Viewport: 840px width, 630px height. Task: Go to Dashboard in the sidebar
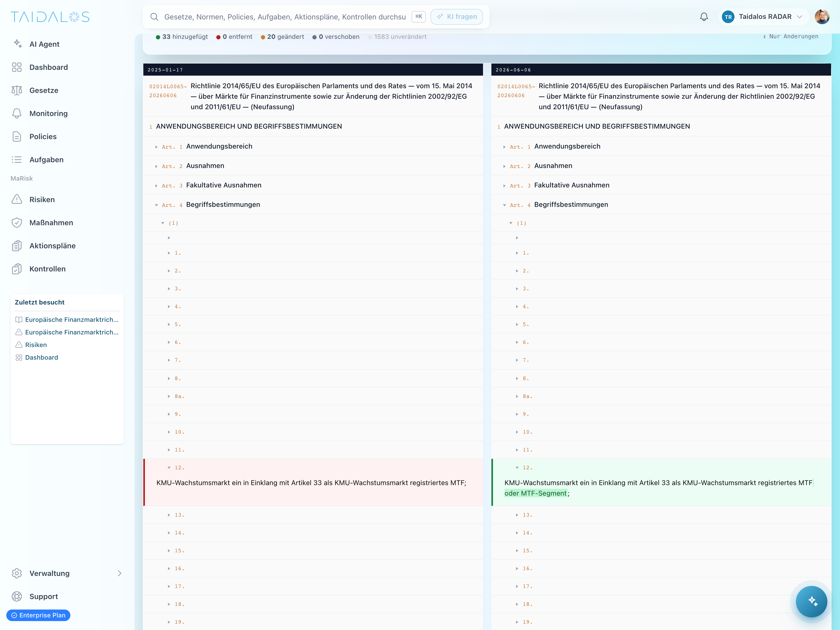tap(49, 67)
